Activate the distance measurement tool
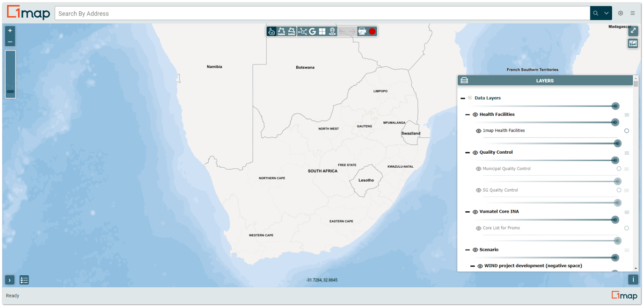Image resolution: width=644 pixels, height=307 pixels. tap(281, 31)
